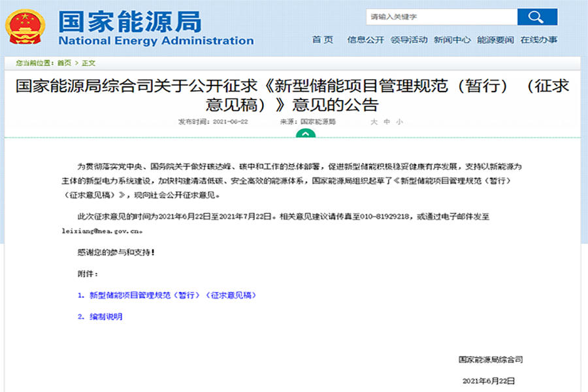Viewport: 588px width, 392px height.
Task: Click the closing date 2021年6月22日
Action: pos(489,381)
